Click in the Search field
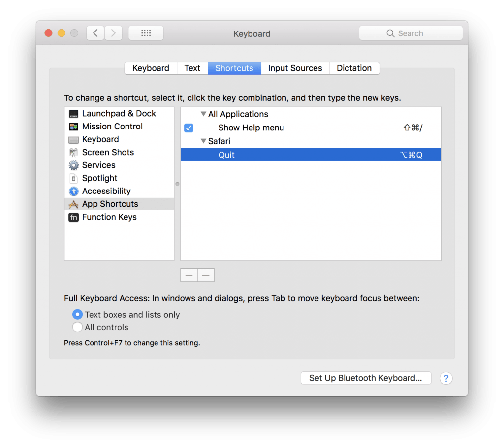Screen dimensions: 504x448 click(x=411, y=33)
